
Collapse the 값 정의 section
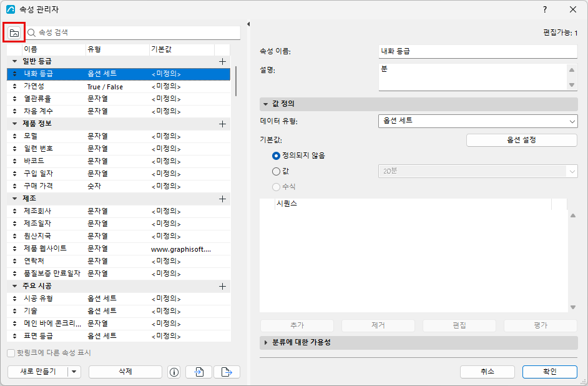(265, 104)
